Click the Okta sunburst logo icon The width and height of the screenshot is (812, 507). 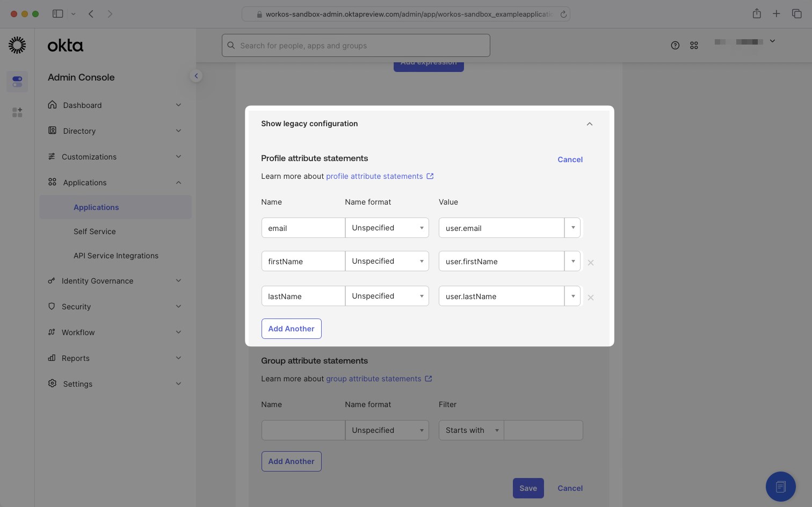click(17, 45)
